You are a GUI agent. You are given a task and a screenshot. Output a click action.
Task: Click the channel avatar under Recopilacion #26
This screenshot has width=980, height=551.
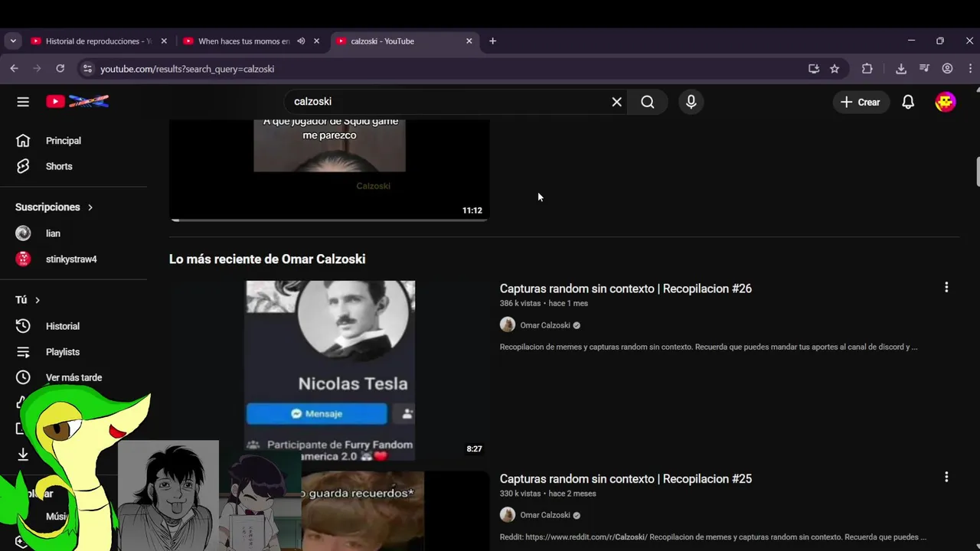tap(508, 324)
